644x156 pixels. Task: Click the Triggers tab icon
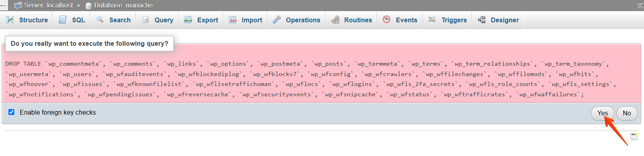coord(432,19)
